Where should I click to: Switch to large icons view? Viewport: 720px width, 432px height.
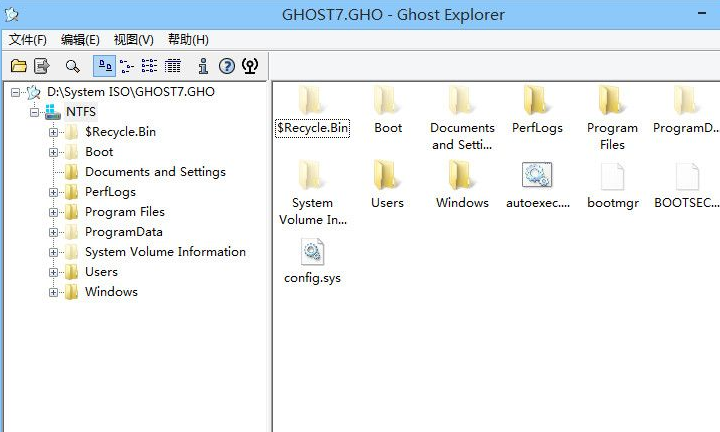click(103, 66)
